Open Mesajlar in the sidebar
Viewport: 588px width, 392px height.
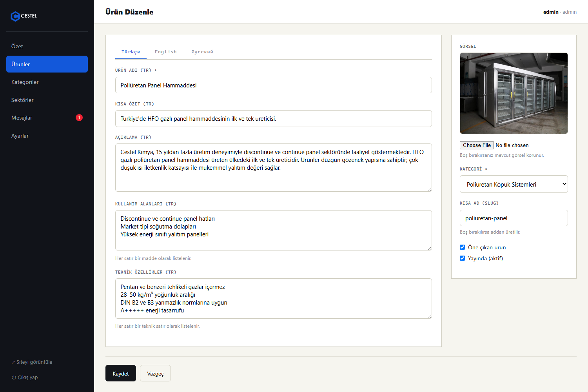(x=47, y=118)
